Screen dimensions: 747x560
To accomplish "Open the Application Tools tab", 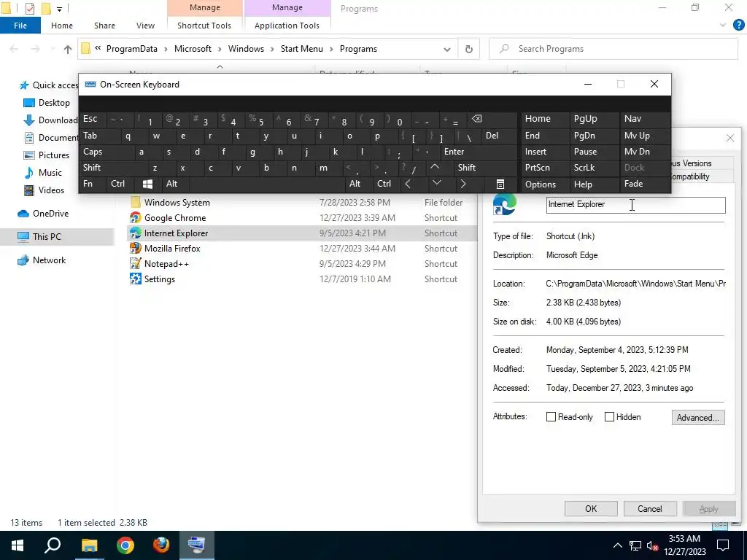I will (287, 26).
